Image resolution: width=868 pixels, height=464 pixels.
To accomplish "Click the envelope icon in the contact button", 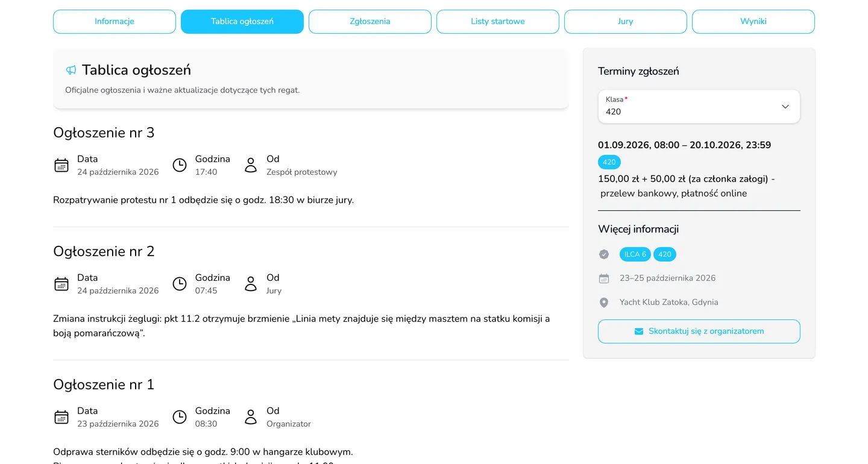I will [x=639, y=331].
